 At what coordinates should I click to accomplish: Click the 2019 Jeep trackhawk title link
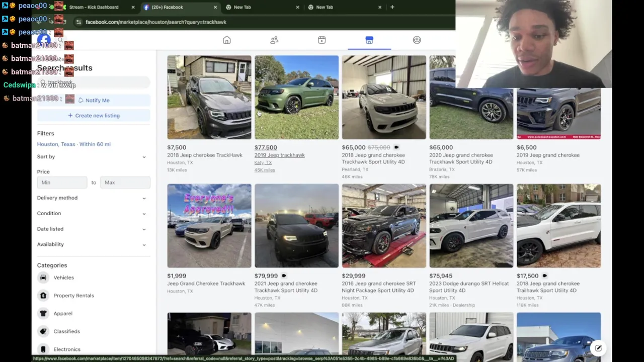(x=279, y=155)
